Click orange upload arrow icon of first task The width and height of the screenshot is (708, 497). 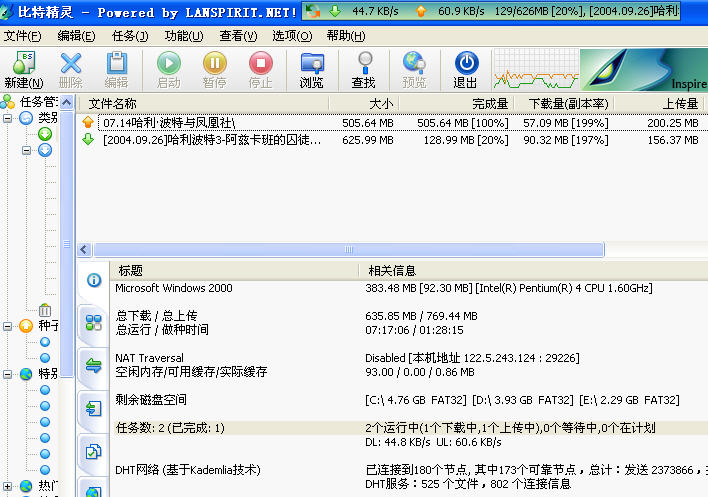(88, 122)
